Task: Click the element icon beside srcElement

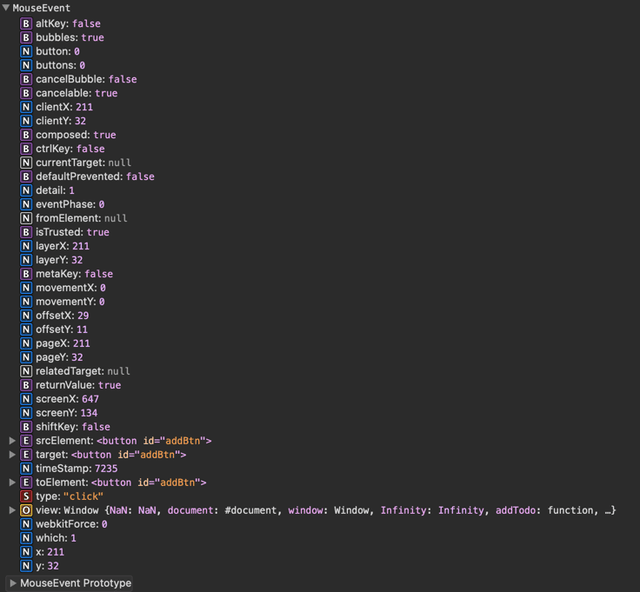Action: 26,441
